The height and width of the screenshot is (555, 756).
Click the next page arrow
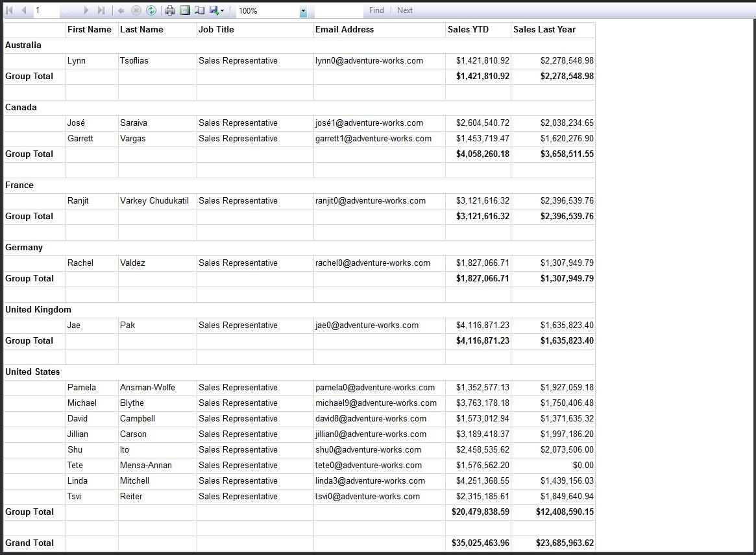click(86, 10)
